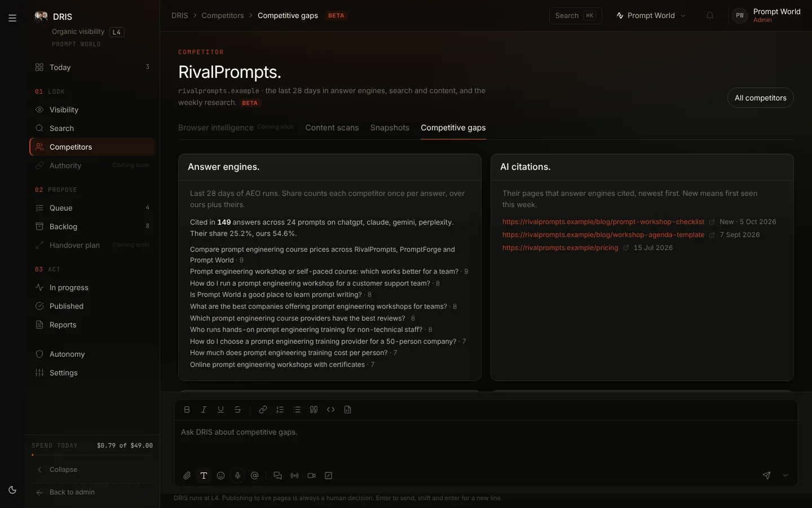Toggle dark mode with the moon icon

(12, 490)
